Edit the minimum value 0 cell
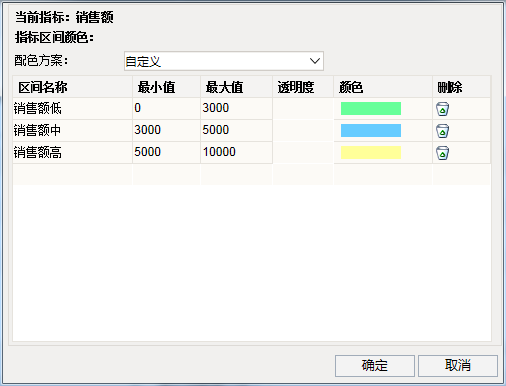506x386 pixels. point(166,109)
